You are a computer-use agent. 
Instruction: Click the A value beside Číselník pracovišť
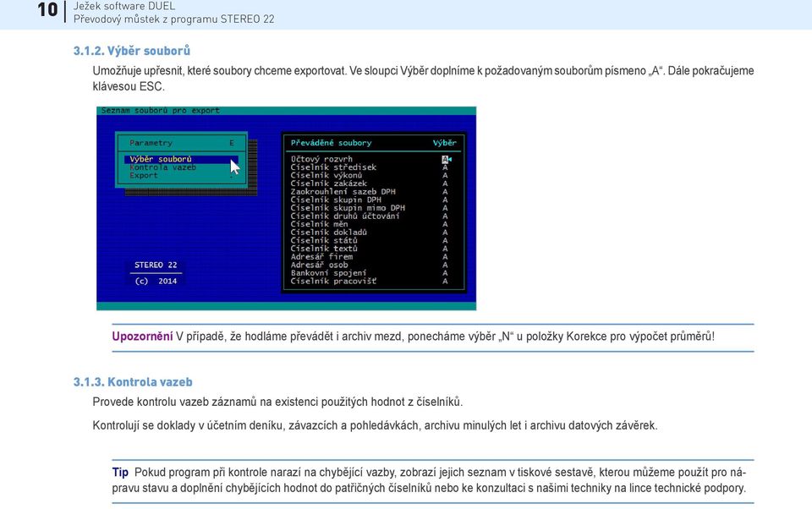coord(445,282)
